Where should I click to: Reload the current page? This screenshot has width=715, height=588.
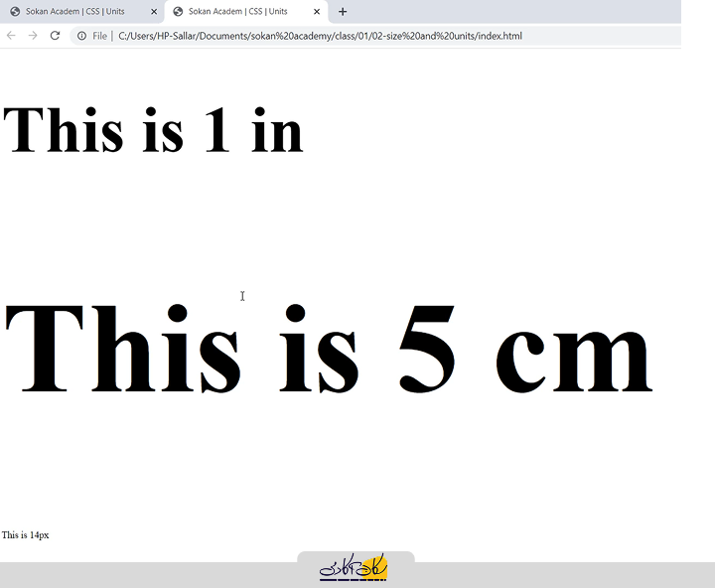tap(56, 36)
